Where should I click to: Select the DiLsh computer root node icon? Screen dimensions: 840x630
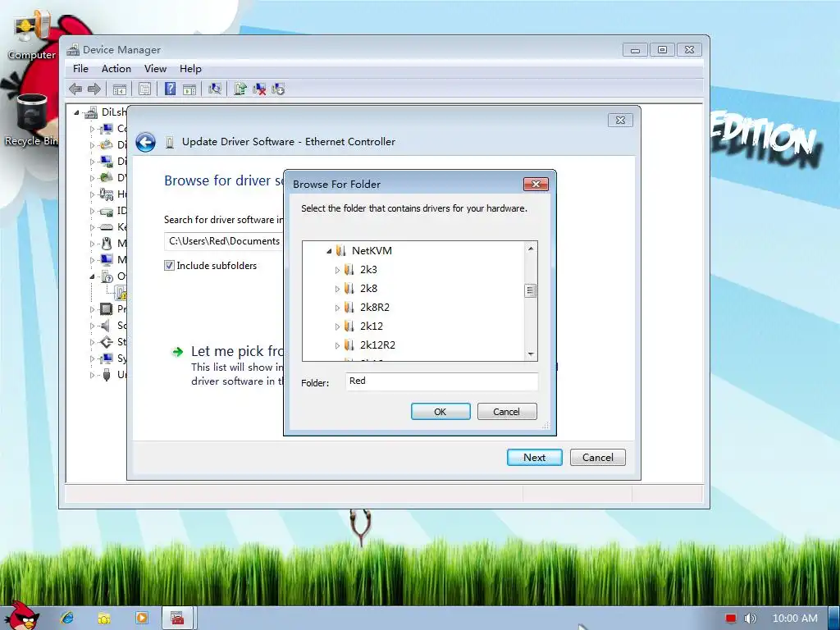91,112
